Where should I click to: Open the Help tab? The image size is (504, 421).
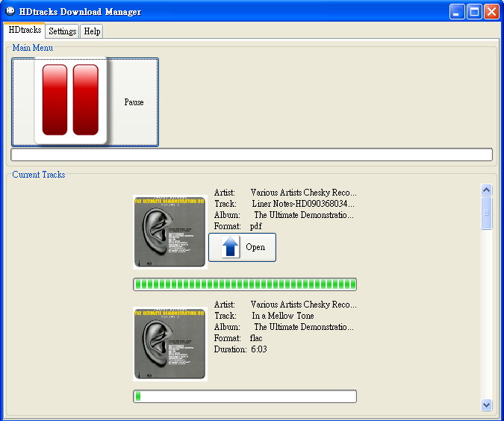(92, 31)
